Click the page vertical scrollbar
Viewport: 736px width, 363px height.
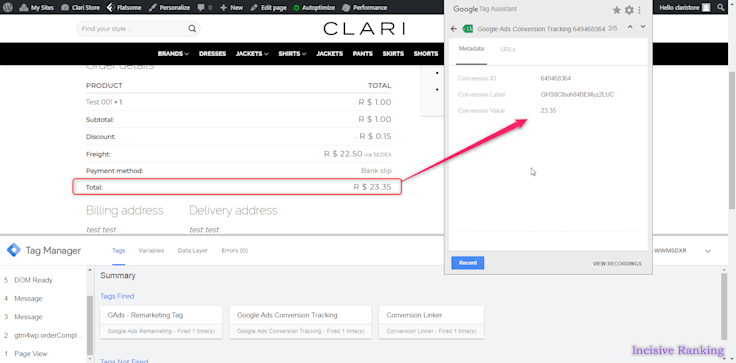tap(733, 139)
